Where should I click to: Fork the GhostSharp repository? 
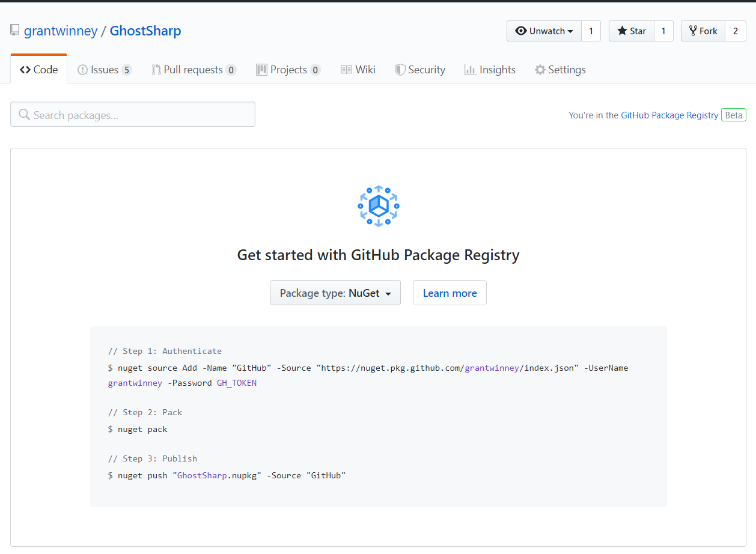703,31
